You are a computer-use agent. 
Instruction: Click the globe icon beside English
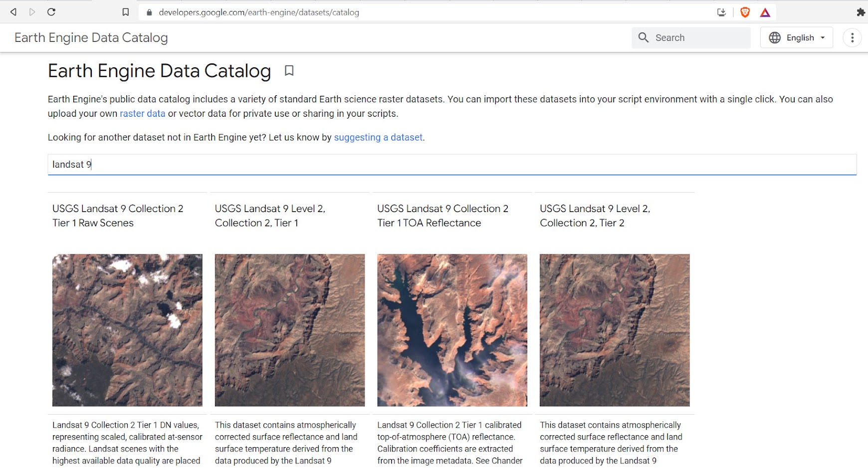click(775, 37)
